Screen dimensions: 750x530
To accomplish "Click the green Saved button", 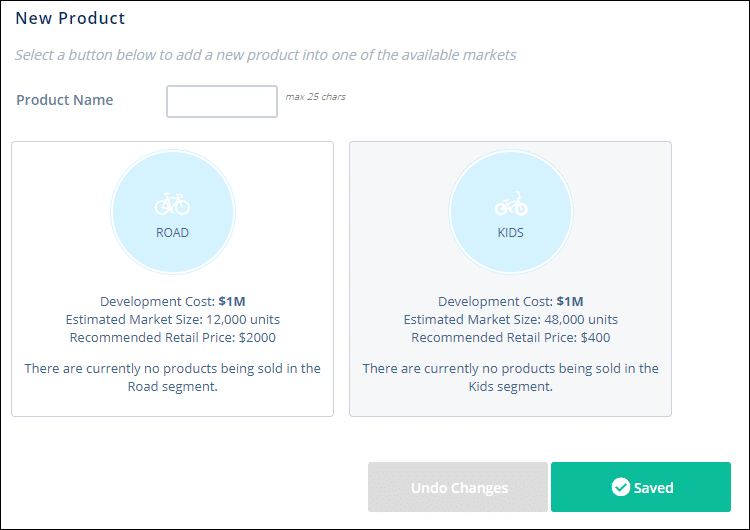I will [640, 487].
